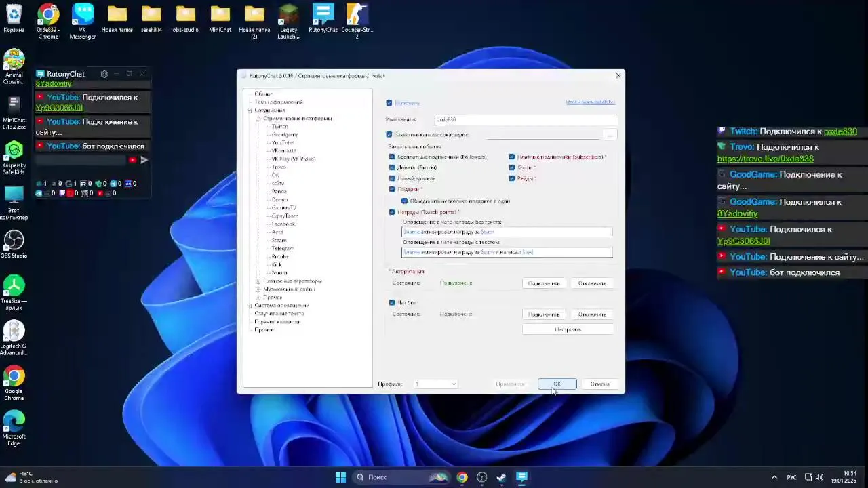The width and height of the screenshot is (868, 488).
Task: Toggle Объединять несколько подарков в один
Action: coord(404,201)
